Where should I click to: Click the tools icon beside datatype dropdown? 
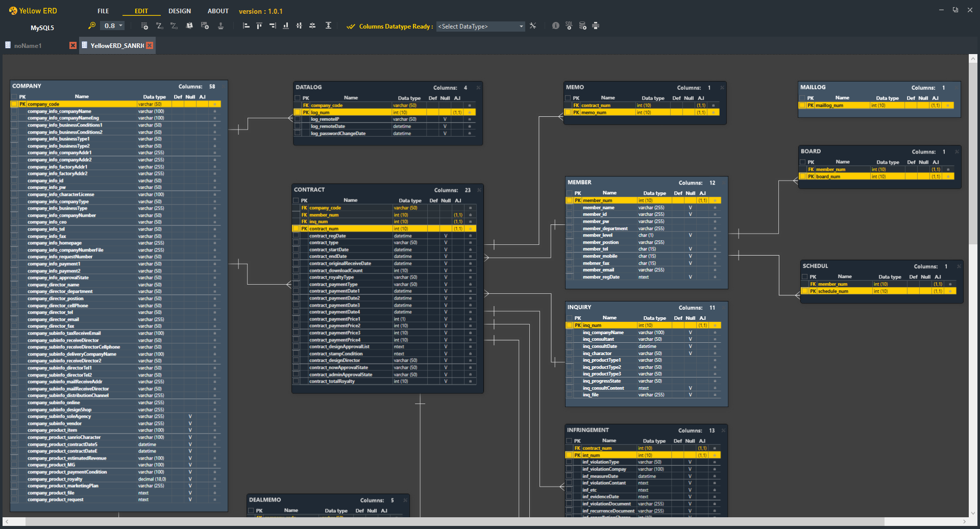tap(533, 26)
